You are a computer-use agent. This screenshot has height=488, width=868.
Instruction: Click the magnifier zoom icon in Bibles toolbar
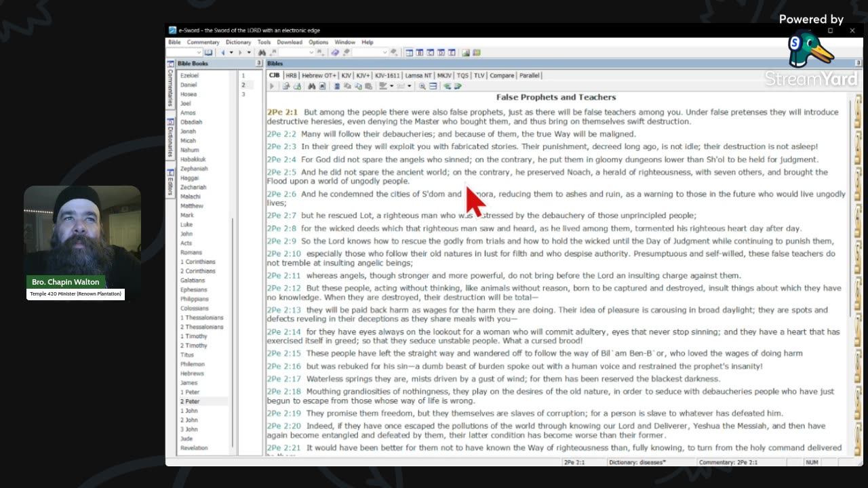[x=422, y=86]
